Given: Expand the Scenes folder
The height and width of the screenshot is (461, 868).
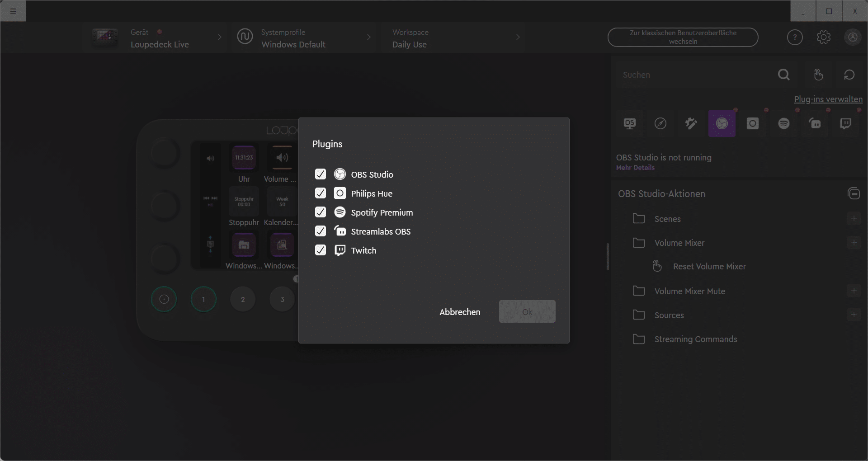Looking at the screenshot, I should click(667, 219).
